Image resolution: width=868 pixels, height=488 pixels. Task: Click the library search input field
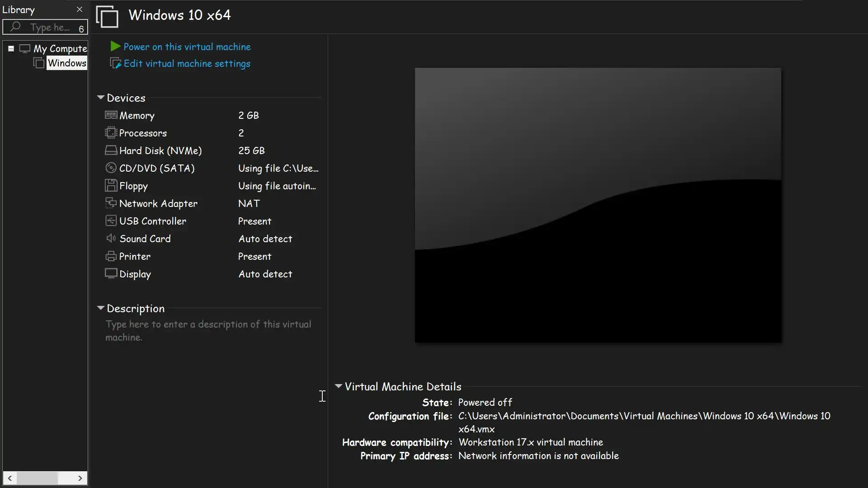click(x=50, y=28)
